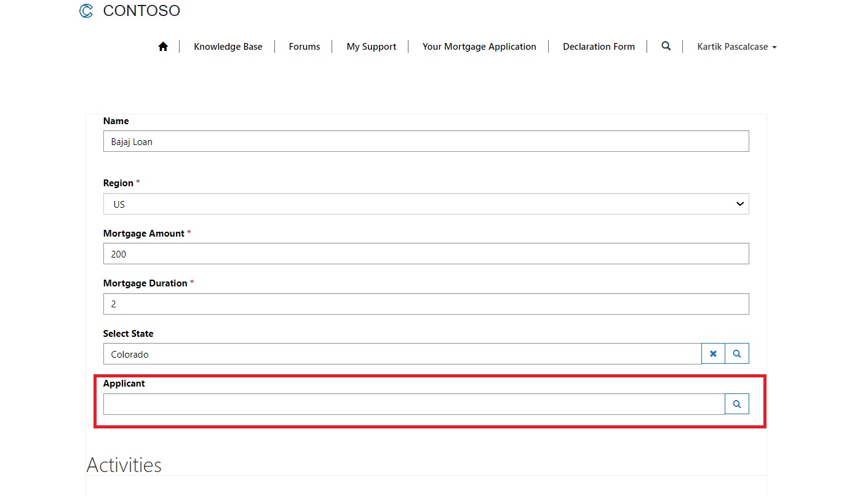Open the search magnifier in navigation bar
868x496 pixels.
coord(666,46)
